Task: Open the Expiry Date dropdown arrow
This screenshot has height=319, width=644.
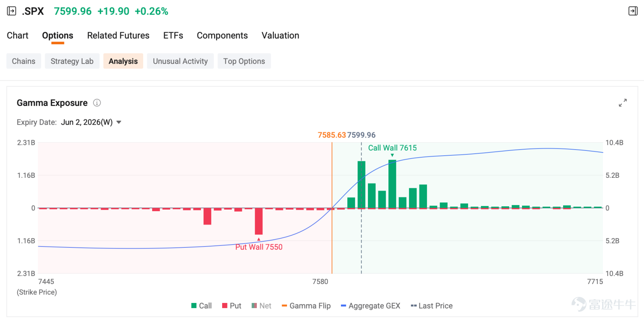Action: (x=119, y=122)
